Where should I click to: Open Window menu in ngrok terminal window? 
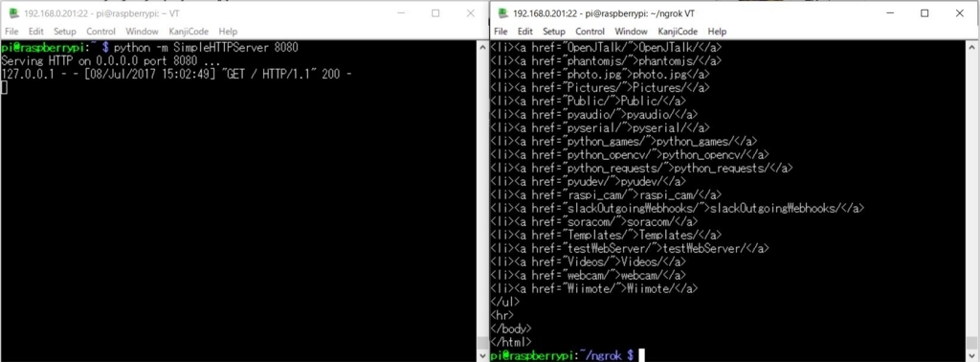632,32
